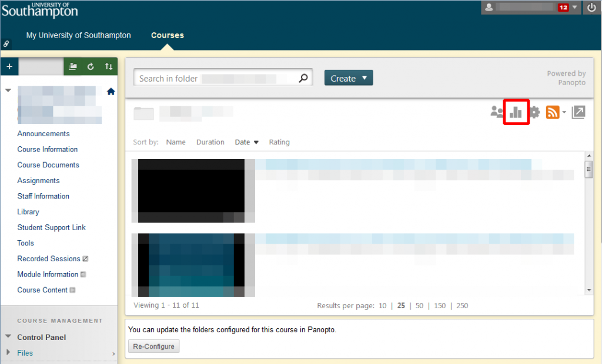Open the Recorded Sessions link
This screenshot has width=602, height=364.
[x=49, y=259]
